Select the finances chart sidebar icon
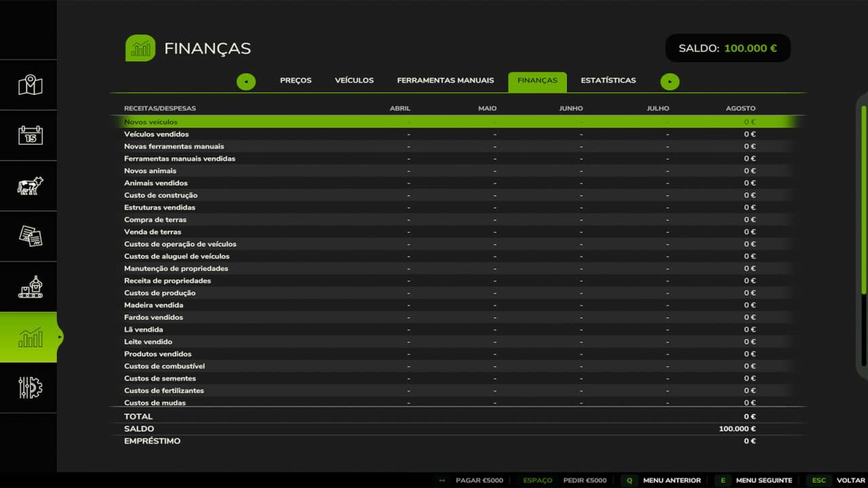868x488 pixels. tap(30, 338)
